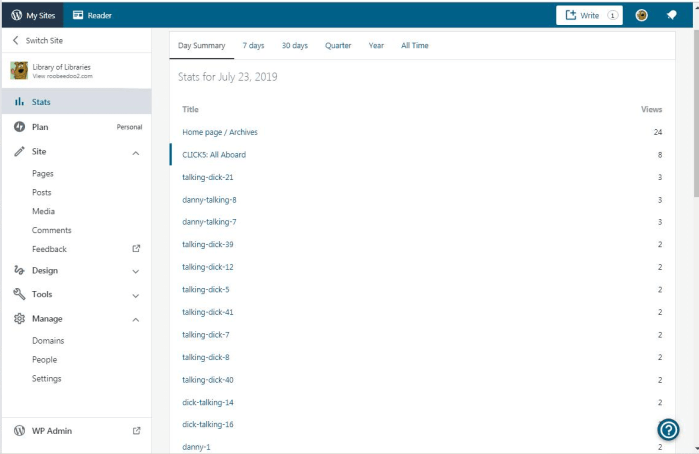The width and height of the screenshot is (699, 454).
Task: Click WP Admin external link icon
Action: [x=136, y=430]
